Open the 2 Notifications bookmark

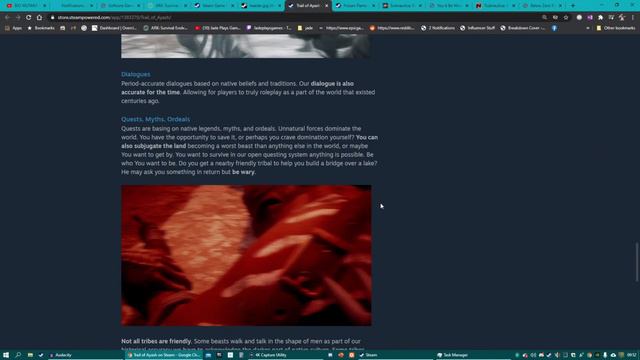coord(438,28)
